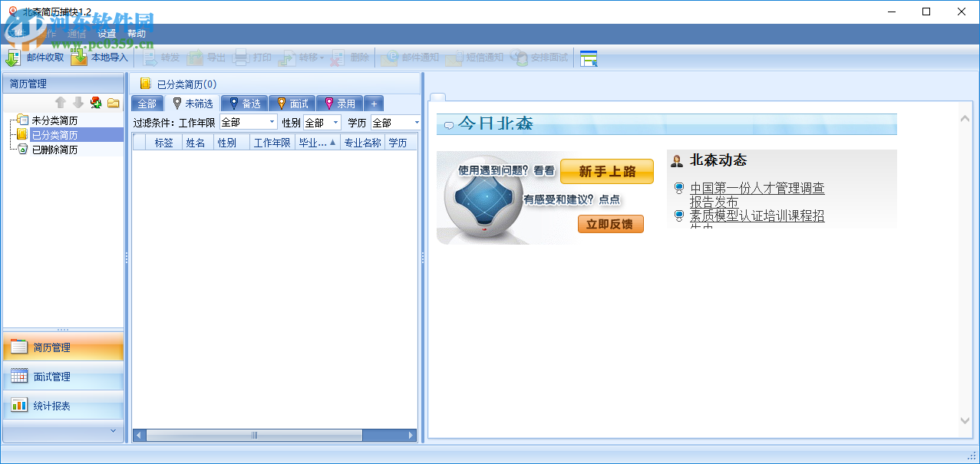The height and width of the screenshot is (464, 980).
Task: Switch to the 备选 tab
Action: pos(244,104)
